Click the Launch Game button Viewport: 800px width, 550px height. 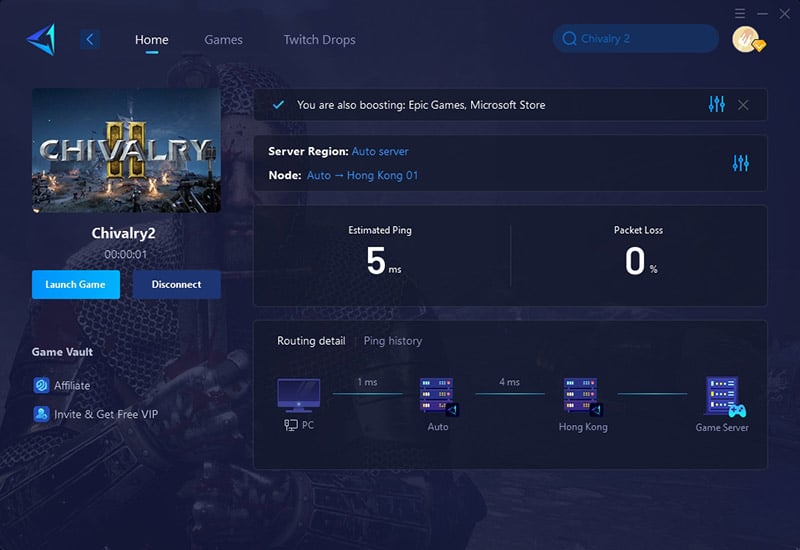pyautogui.click(x=76, y=284)
